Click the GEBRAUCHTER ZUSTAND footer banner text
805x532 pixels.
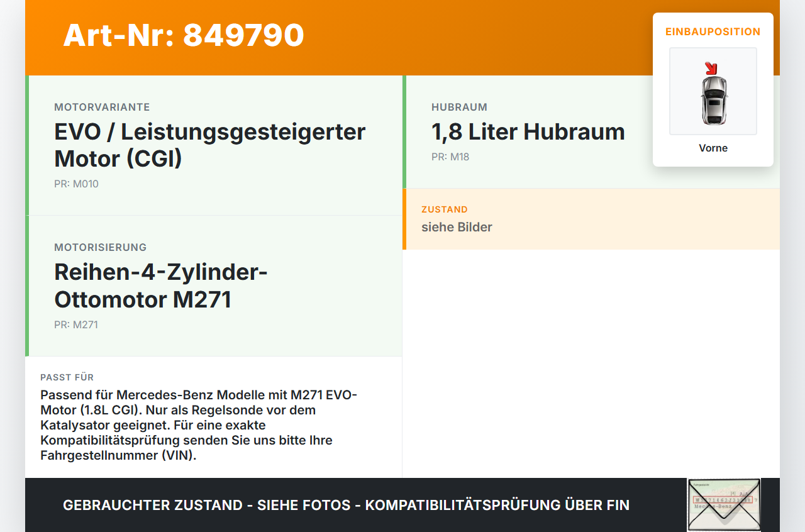tap(346, 506)
